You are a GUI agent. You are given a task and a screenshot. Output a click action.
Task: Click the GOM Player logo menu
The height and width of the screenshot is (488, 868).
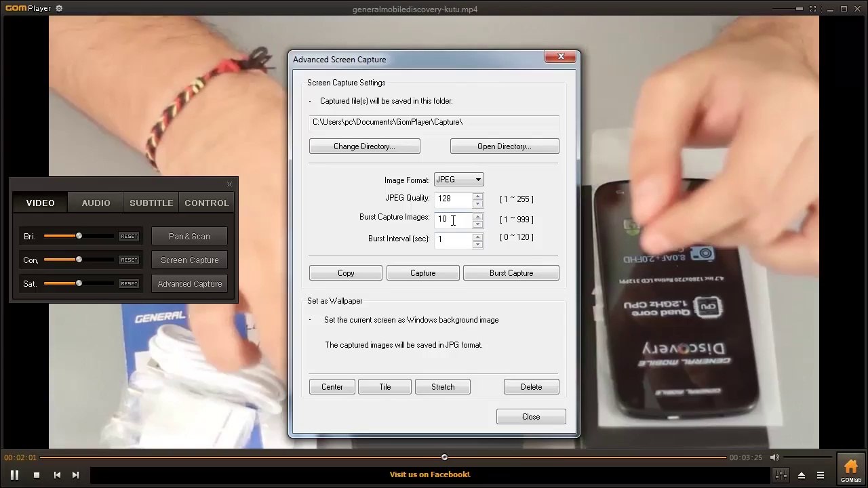click(28, 9)
